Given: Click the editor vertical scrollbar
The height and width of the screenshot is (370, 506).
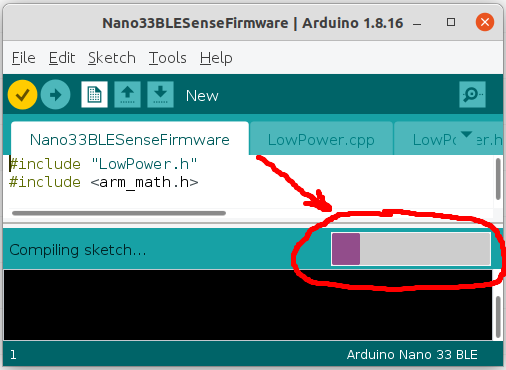Looking at the screenshot, I should point(498,179).
